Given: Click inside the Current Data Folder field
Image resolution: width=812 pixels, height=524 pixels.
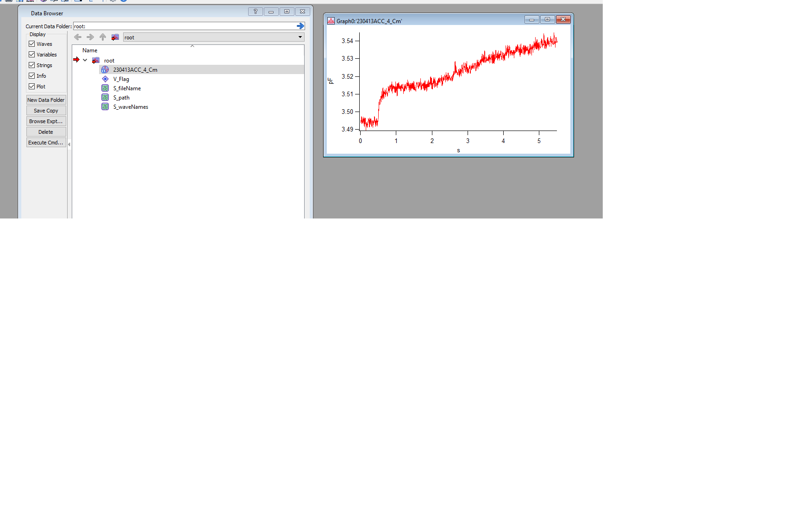Looking at the screenshot, I should click(185, 26).
